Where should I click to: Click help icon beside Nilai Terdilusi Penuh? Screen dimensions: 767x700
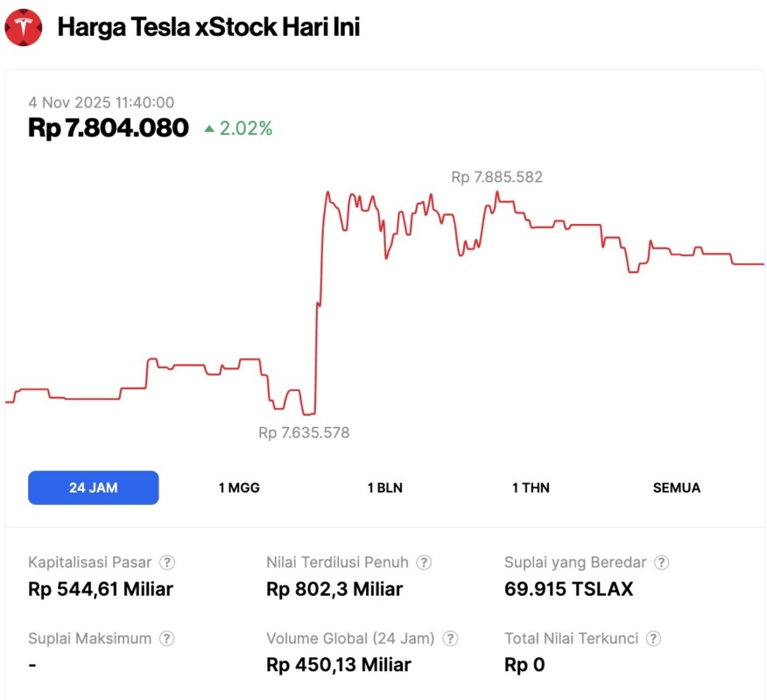[424, 563]
